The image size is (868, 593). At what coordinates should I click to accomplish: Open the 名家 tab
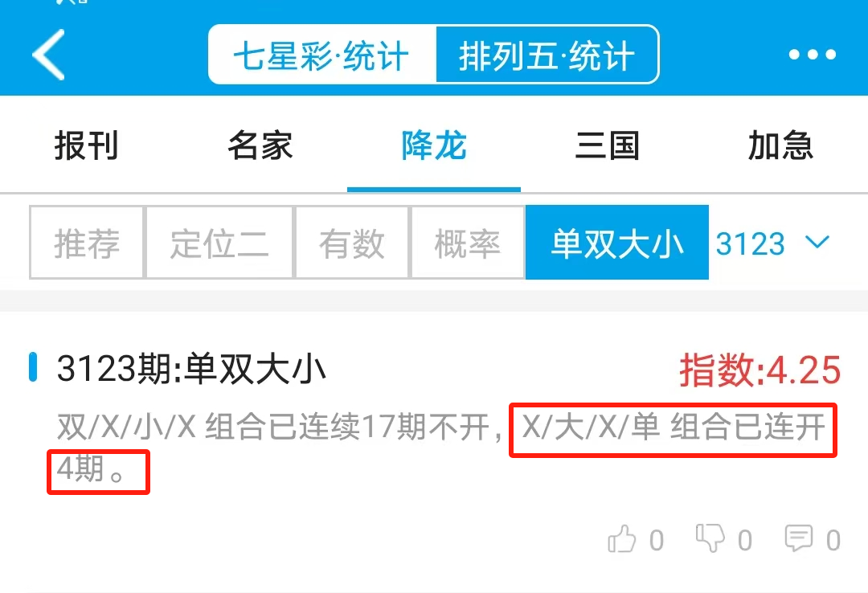point(260,145)
